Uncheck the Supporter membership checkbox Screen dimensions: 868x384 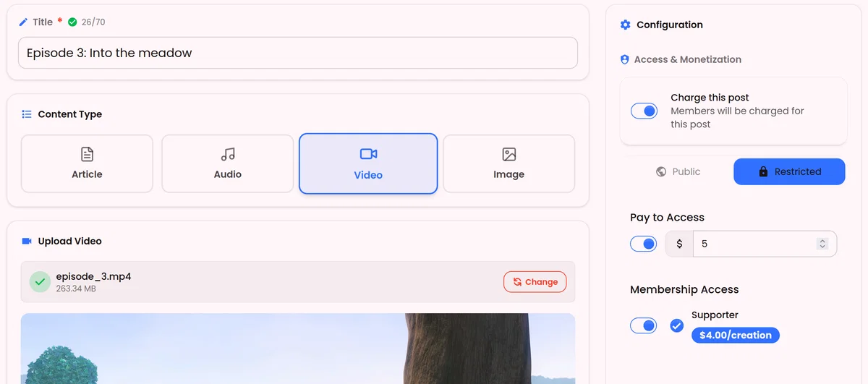click(676, 325)
